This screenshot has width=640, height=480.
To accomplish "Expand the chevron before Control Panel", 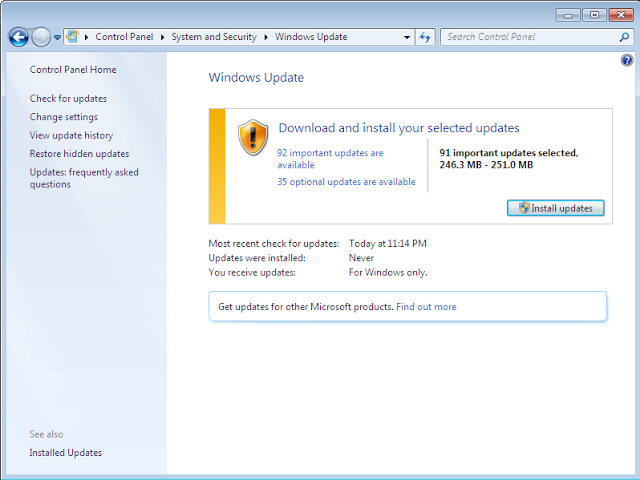I will click(86, 37).
